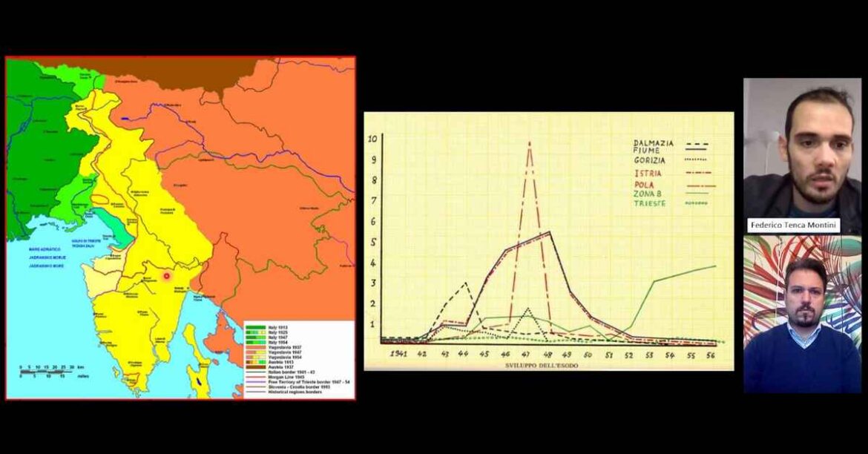This screenshot has width=868, height=454.
Task: Click the Federico Tenca Montini name label
Action: click(x=793, y=225)
